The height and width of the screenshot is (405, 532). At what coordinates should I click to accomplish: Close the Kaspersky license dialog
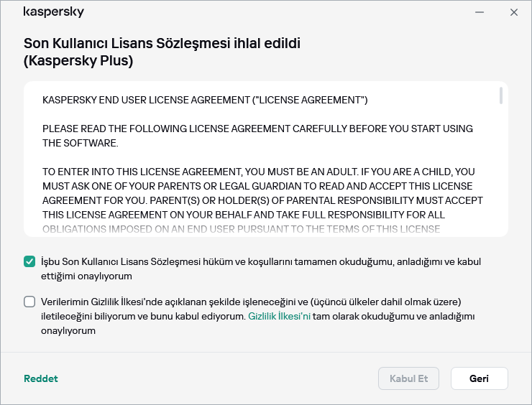514,12
